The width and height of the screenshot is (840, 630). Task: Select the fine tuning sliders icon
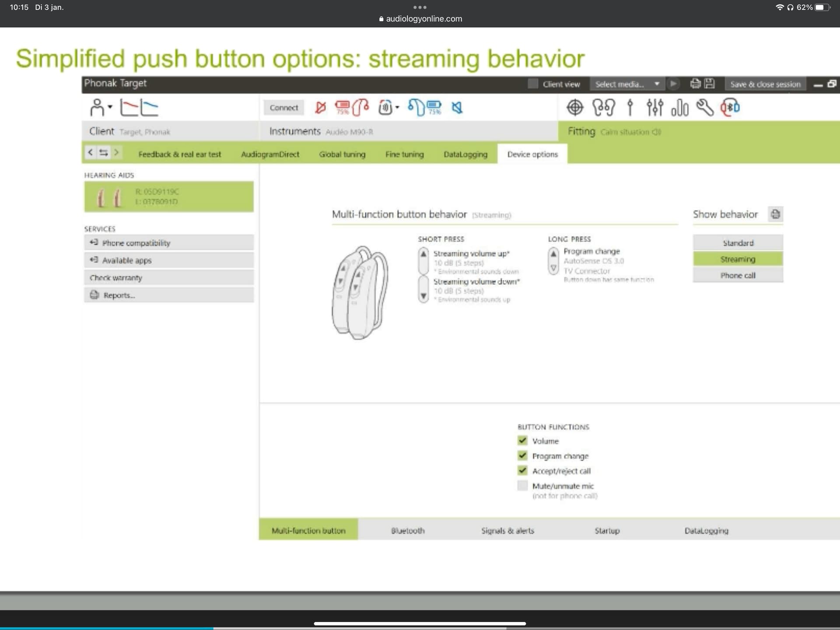(654, 107)
